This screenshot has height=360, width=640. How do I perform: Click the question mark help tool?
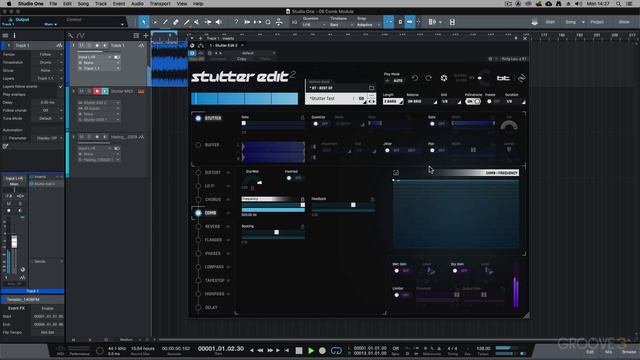click(x=236, y=22)
